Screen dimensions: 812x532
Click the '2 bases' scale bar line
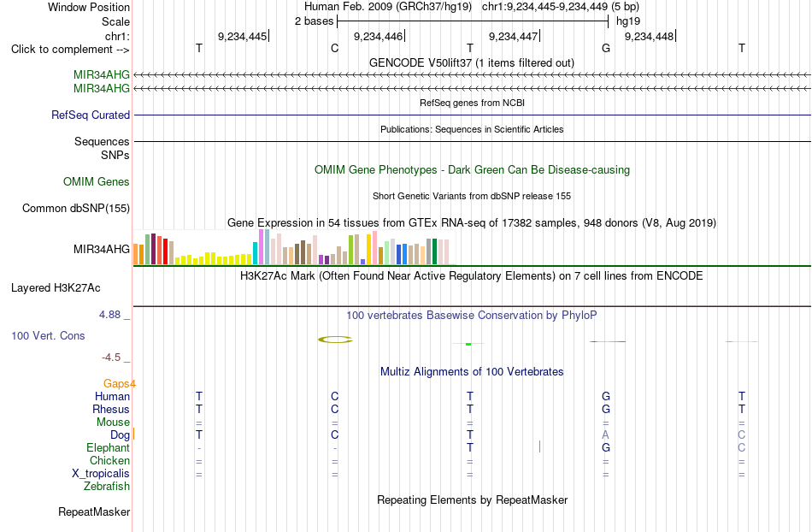[473, 21]
